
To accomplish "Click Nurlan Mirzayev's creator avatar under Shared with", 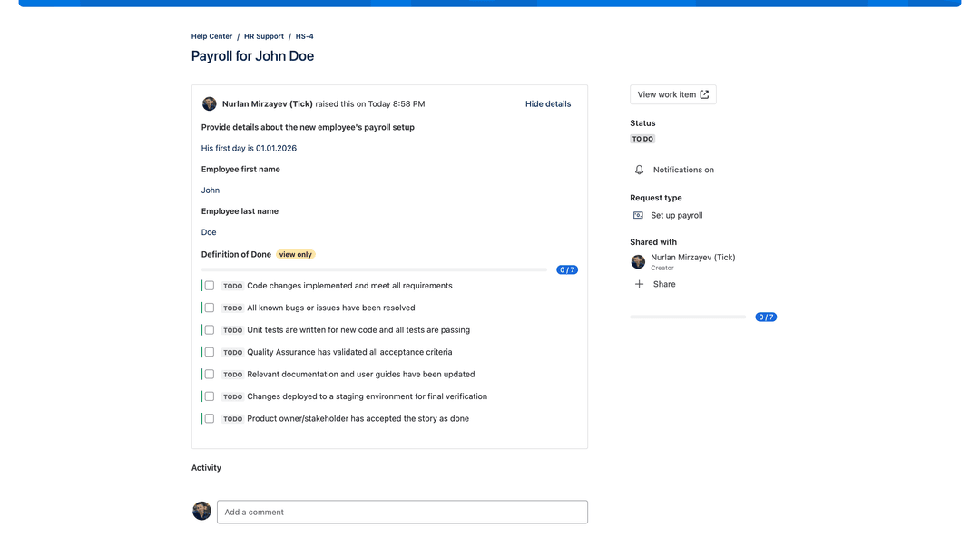I will [x=638, y=261].
